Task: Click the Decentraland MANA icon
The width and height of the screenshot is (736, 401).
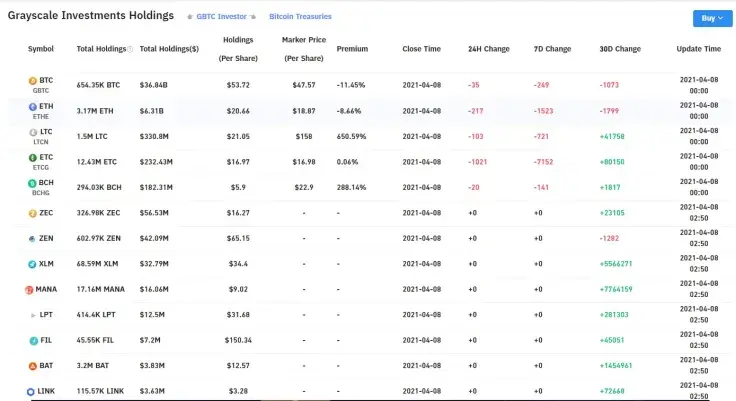Action: click(29, 290)
